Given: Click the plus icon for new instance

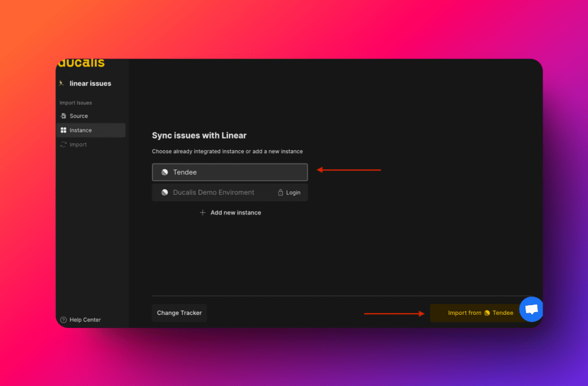Looking at the screenshot, I should coord(202,213).
